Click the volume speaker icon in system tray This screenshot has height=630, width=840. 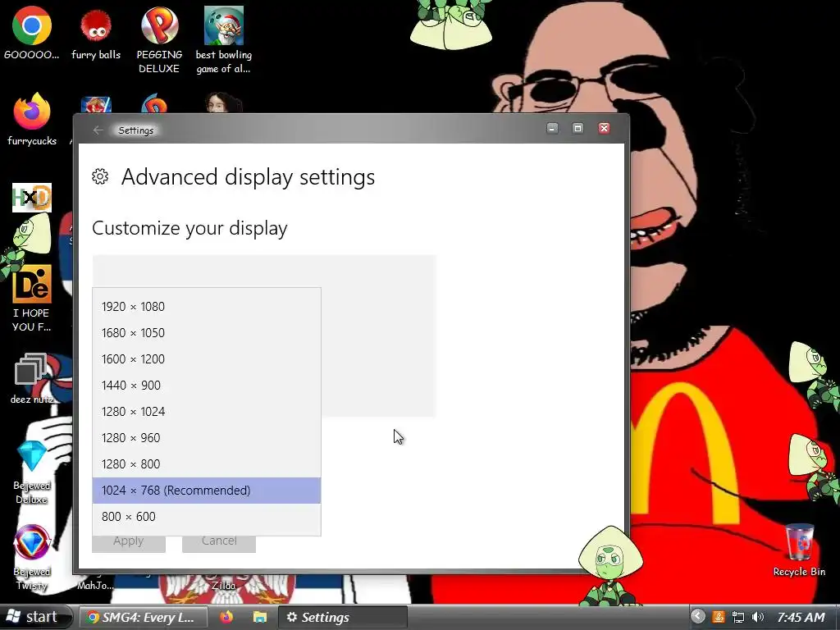point(758,617)
